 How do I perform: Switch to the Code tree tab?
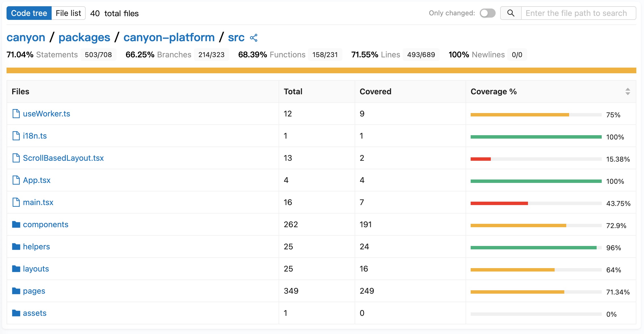point(29,13)
